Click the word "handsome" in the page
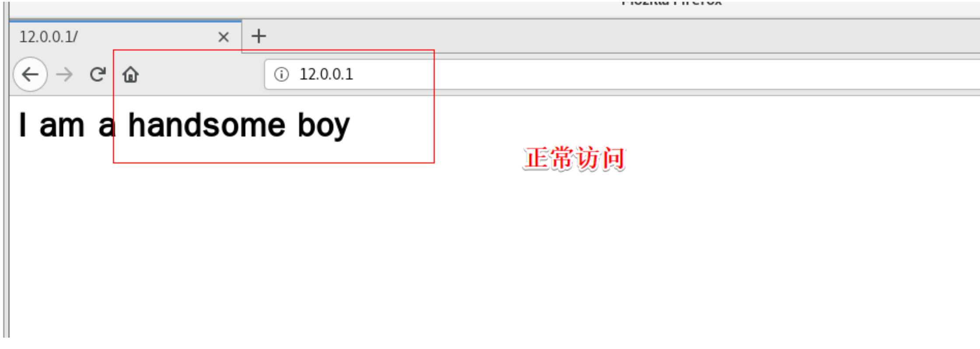 (x=206, y=125)
